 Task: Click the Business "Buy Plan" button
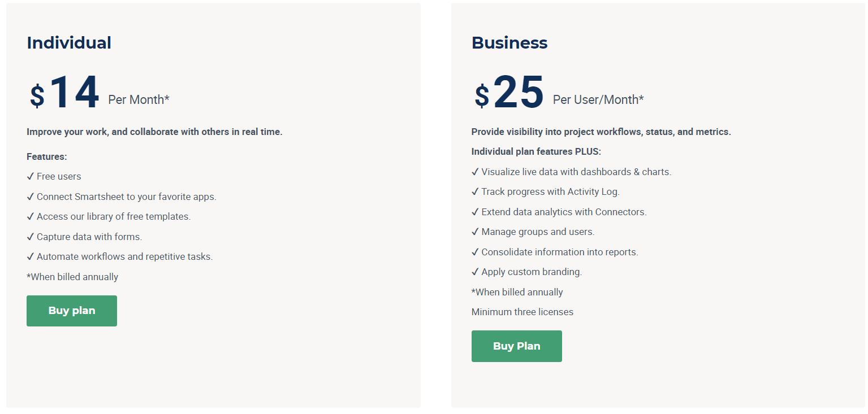coord(516,346)
